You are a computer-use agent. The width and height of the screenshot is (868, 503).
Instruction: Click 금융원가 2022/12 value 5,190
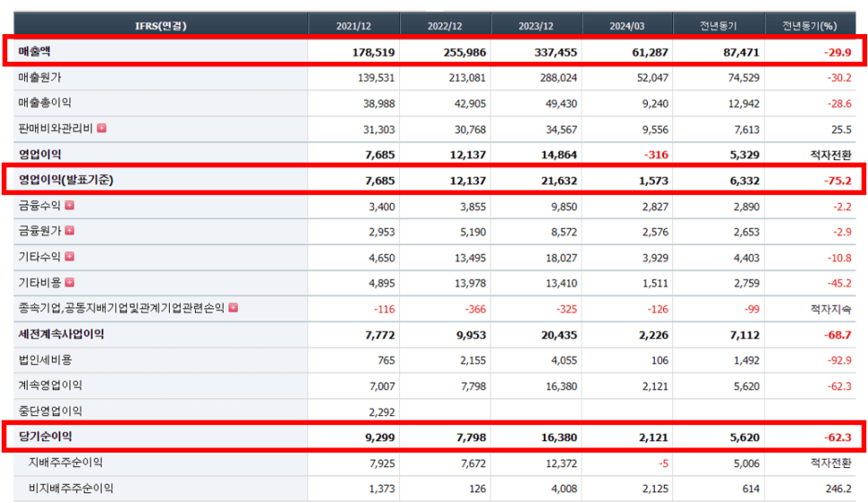(x=473, y=233)
